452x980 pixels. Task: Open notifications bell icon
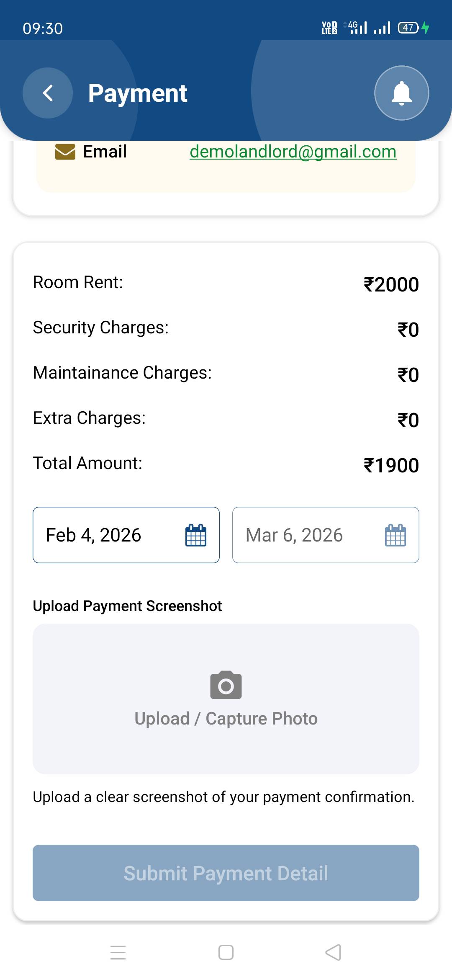click(x=401, y=93)
